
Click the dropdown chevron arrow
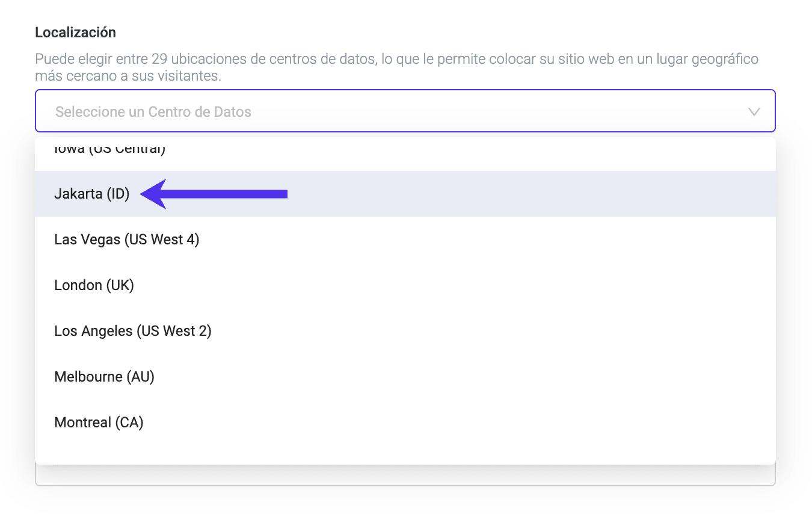[x=753, y=112]
